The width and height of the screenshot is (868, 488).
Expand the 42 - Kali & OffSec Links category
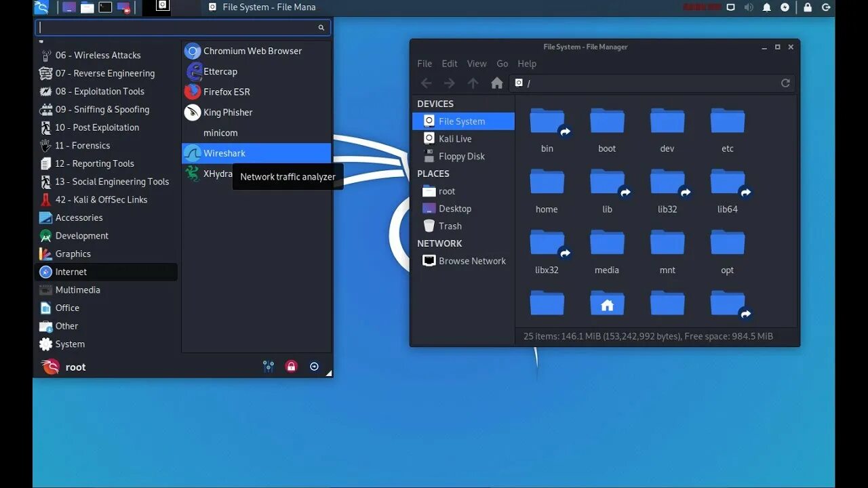[x=106, y=200]
